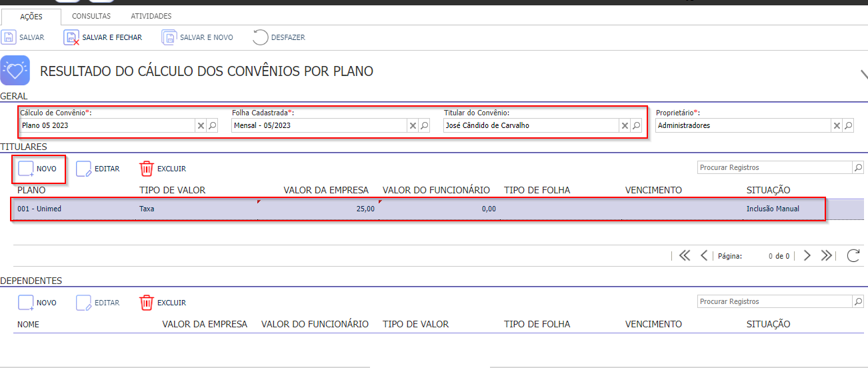The image size is (868, 368).
Task: Open lookup for Folha Cadastrada field
Action: point(425,125)
